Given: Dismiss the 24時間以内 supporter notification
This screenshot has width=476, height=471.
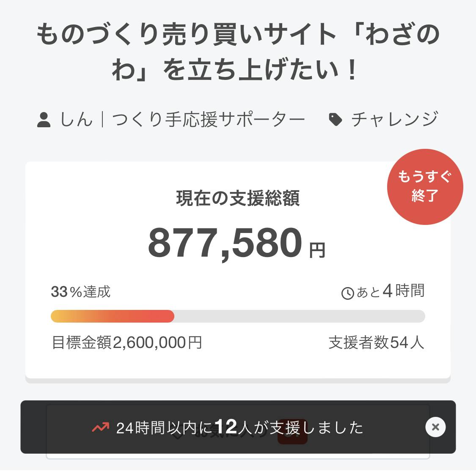Looking at the screenshot, I should [435, 427].
